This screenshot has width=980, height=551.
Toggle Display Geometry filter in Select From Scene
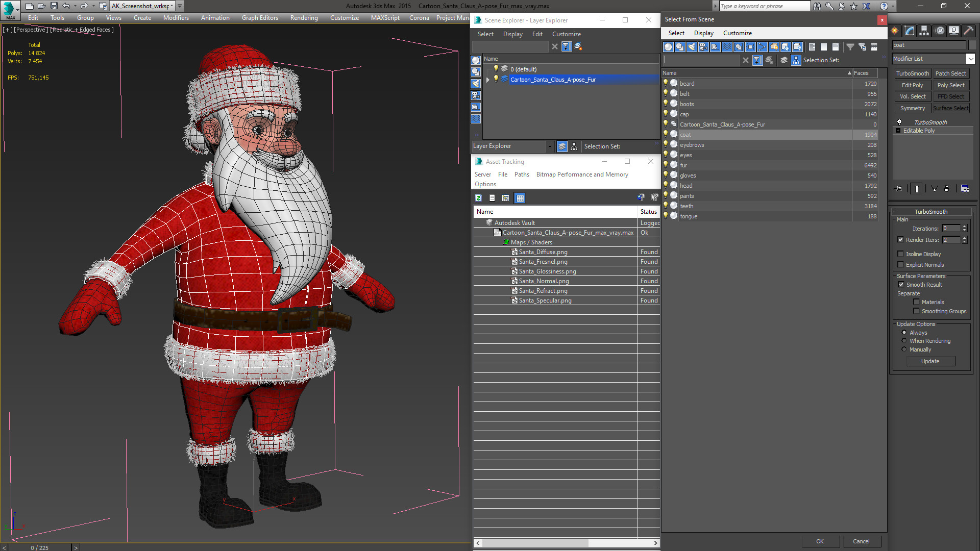(668, 47)
